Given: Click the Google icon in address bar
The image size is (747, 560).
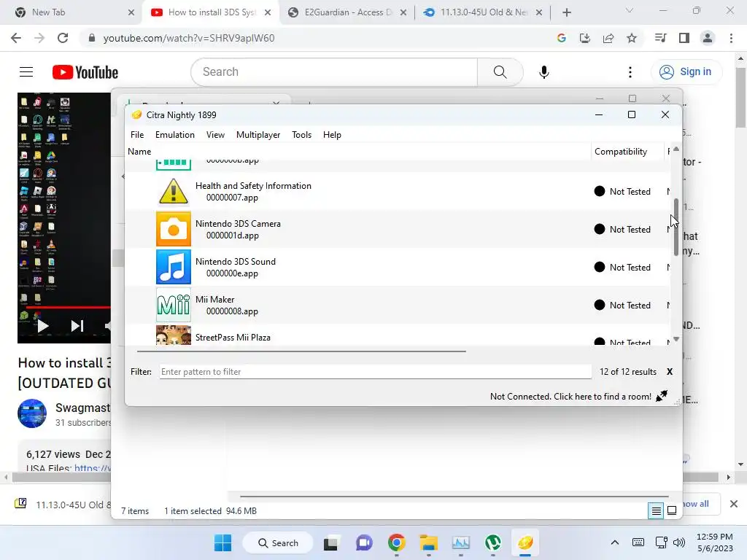Looking at the screenshot, I should (561, 38).
